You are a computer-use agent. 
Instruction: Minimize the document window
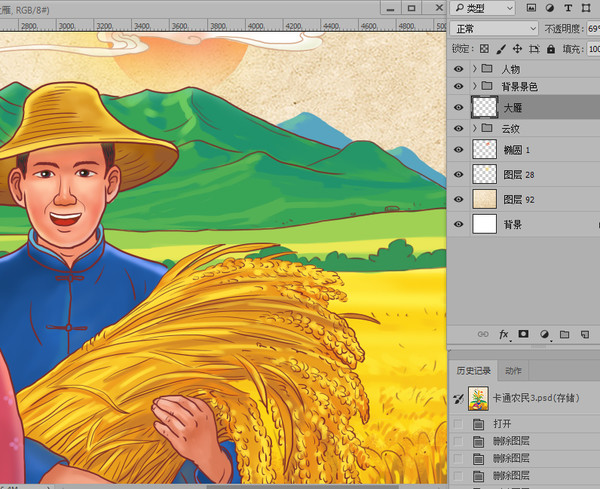(391, 8)
